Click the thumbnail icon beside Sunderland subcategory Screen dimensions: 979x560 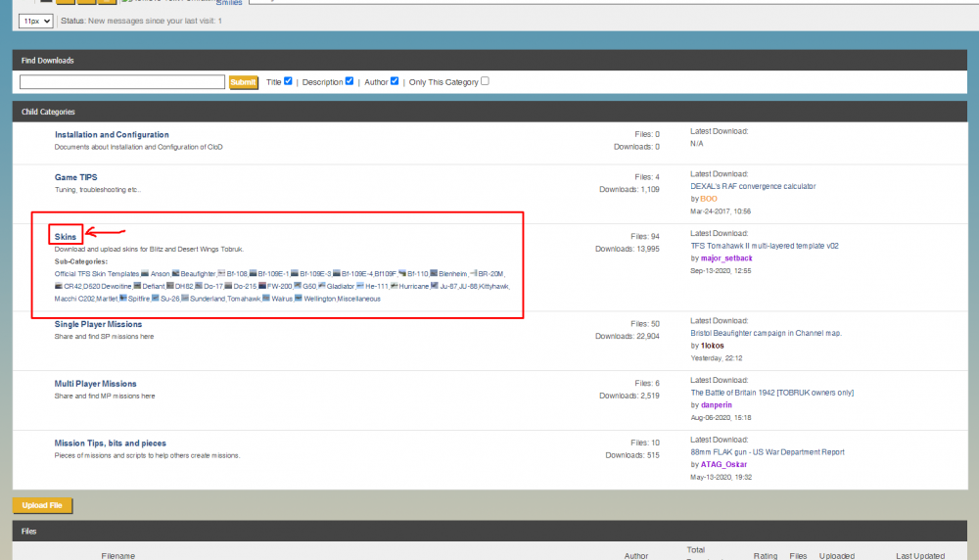click(x=185, y=298)
